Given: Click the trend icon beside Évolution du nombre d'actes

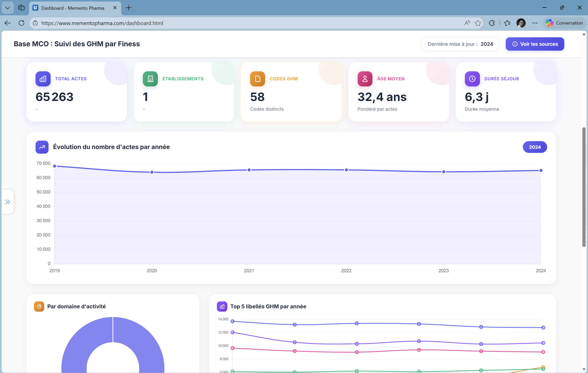Looking at the screenshot, I should click(42, 147).
